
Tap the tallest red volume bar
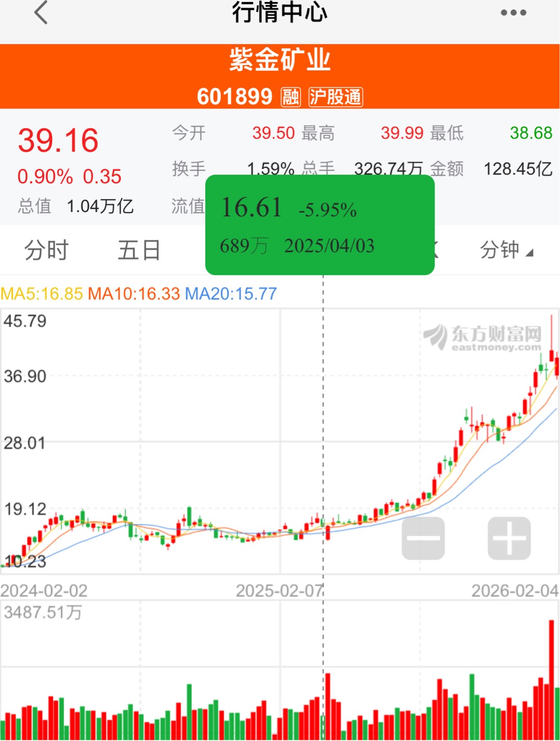tap(552, 680)
